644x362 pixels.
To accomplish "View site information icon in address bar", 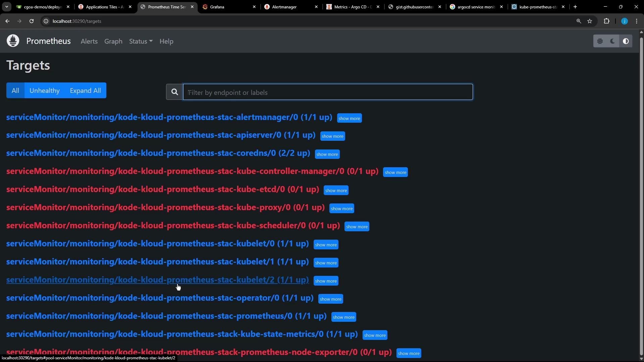I will click(46, 21).
